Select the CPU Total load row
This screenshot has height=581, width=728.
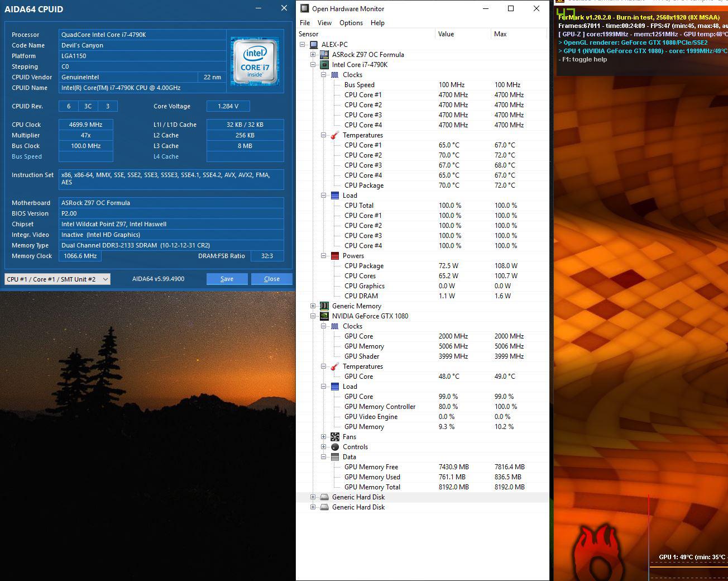tap(423, 206)
